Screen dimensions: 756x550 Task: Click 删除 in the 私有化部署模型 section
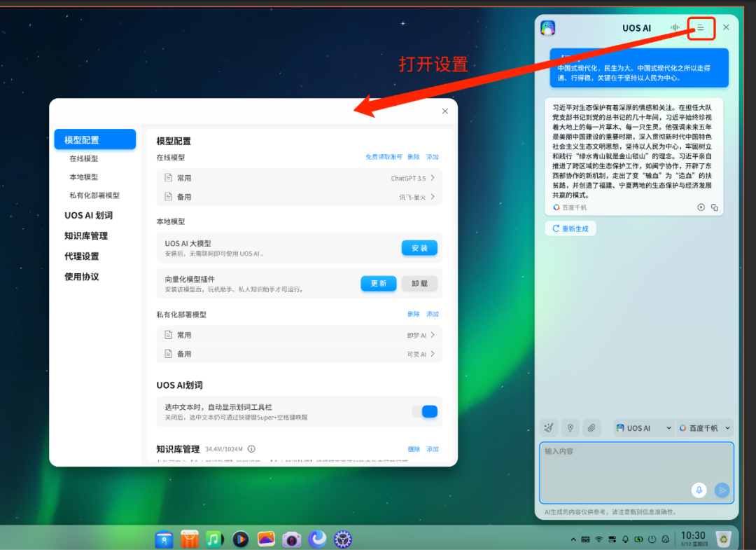[x=414, y=314]
